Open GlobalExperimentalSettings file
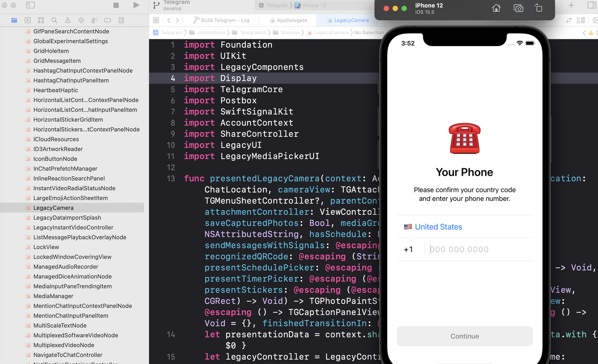598x364 pixels. point(71,41)
